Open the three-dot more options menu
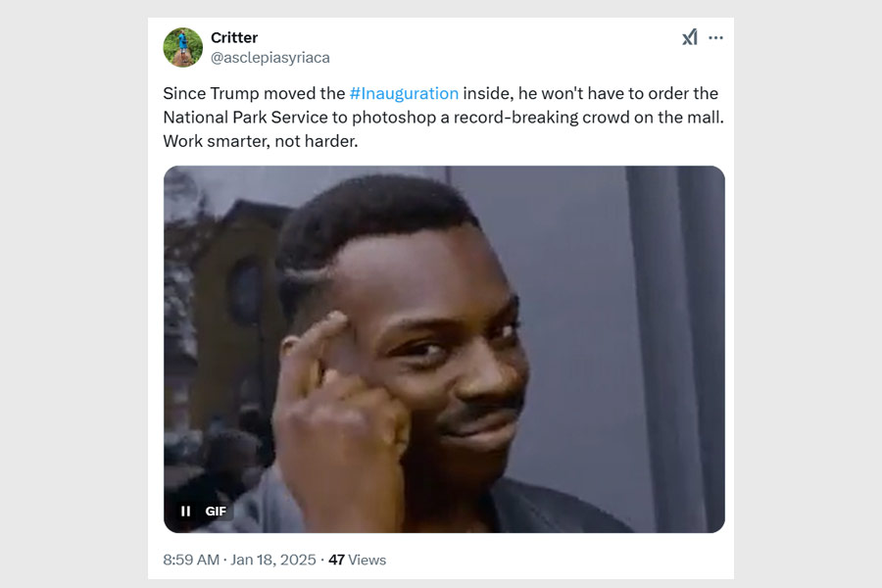 716,37
